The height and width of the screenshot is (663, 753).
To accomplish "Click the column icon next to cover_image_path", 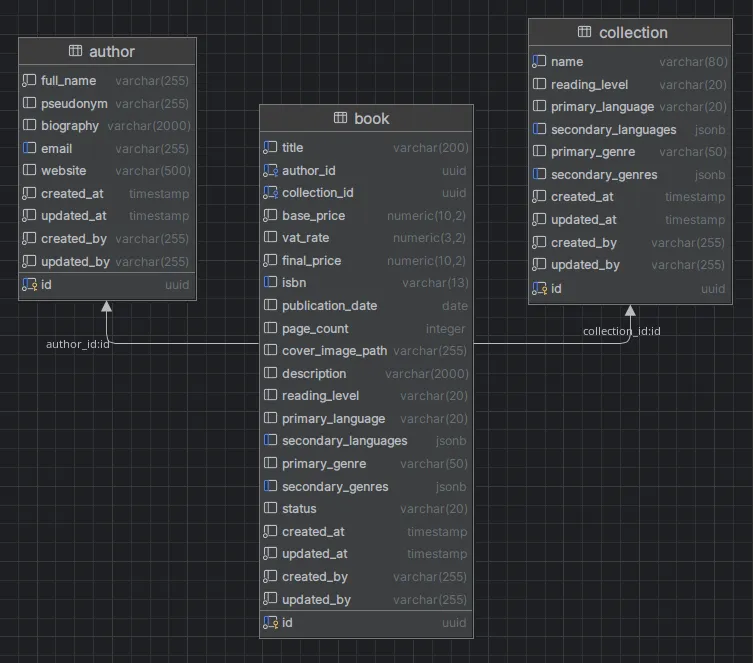I will click(x=270, y=350).
